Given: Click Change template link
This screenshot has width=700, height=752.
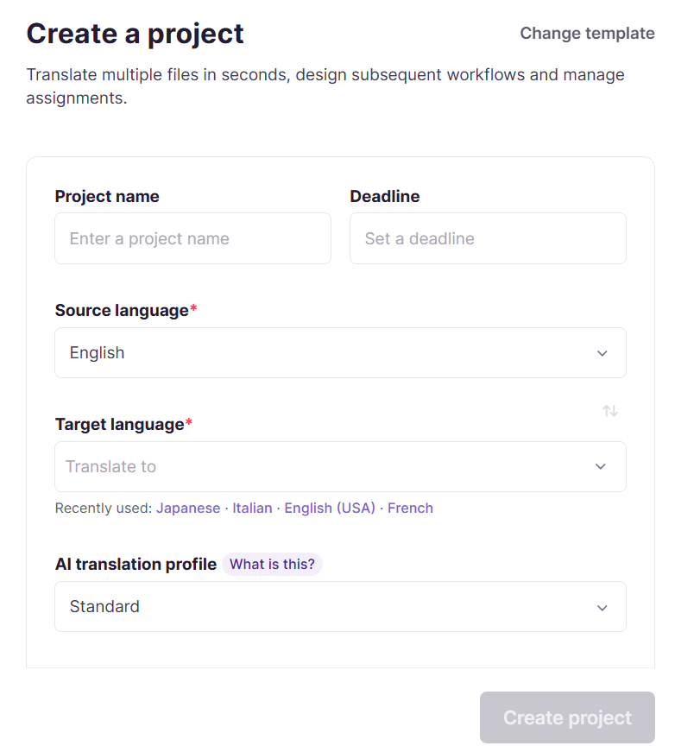Looking at the screenshot, I should (587, 33).
